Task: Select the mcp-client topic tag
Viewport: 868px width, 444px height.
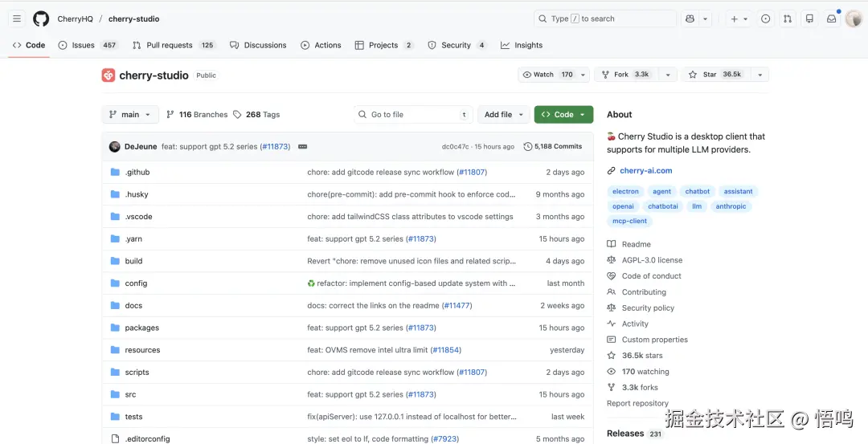Action: 629,221
